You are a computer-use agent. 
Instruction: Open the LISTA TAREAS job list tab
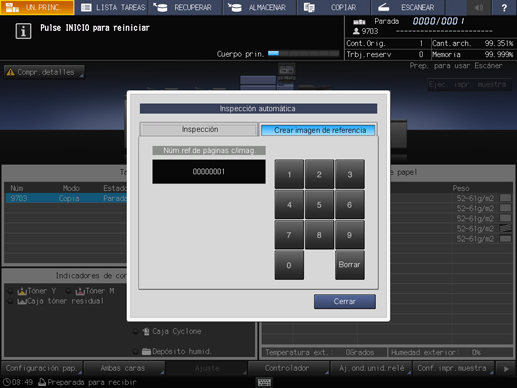(113, 7)
